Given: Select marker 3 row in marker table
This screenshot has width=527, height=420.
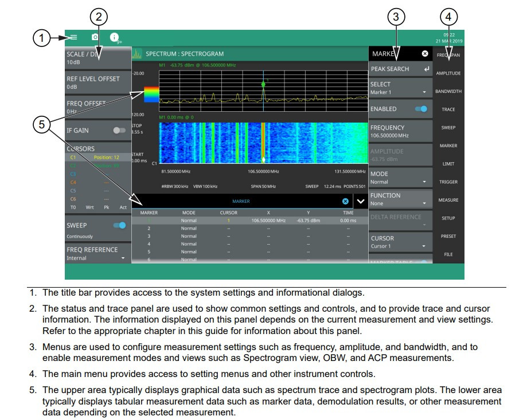Looking at the screenshot, I should pos(249,236).
